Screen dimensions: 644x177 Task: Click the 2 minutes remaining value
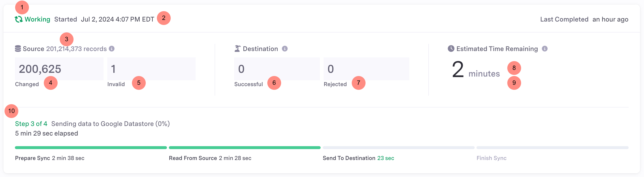coord(475,70)
